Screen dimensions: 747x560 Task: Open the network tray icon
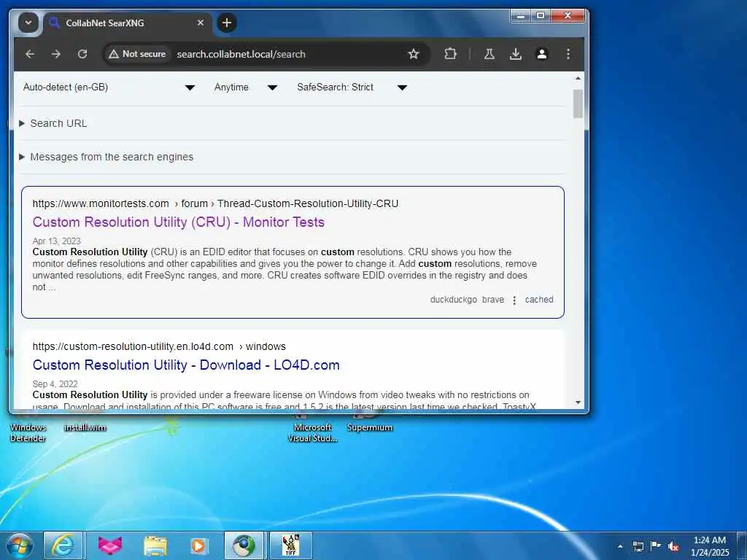click(638, 546)
